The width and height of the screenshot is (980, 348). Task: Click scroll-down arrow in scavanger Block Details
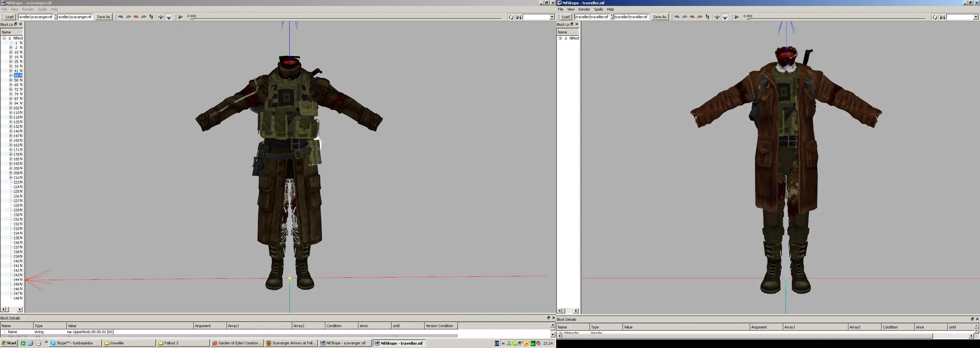pyautogui.click(x=552, y=335)
